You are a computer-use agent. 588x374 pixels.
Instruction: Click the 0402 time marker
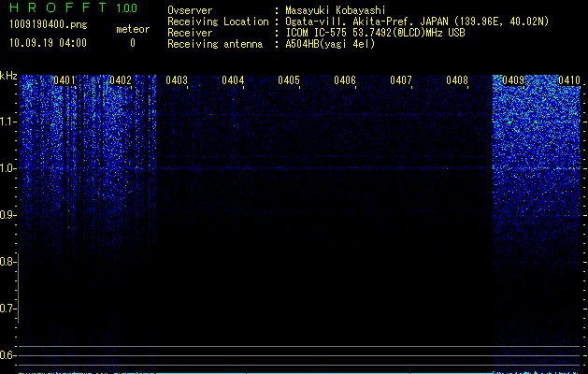point(121,80)
